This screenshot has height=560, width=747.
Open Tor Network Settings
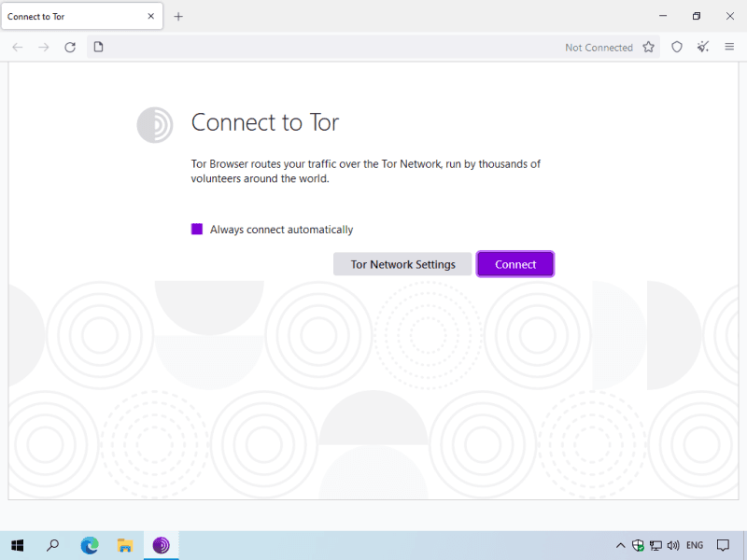pos(402,264)
